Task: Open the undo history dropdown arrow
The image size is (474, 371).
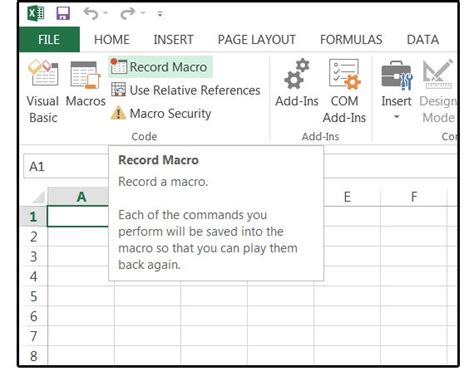Action: [x=106, y=13]
